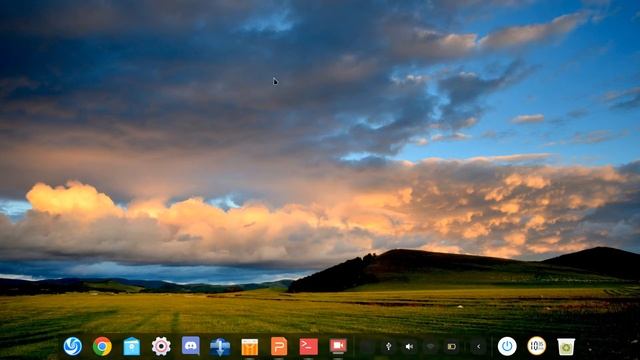Launch Discord from the dock
The width and height of the screenshot is (640, 360).
(x=191, y=346)
